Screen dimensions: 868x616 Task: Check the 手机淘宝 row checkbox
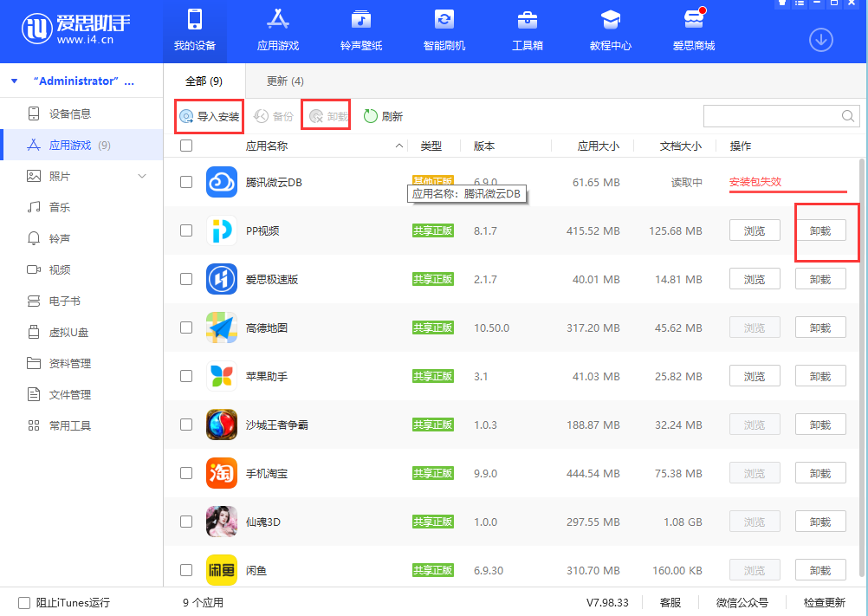[186, 473]
